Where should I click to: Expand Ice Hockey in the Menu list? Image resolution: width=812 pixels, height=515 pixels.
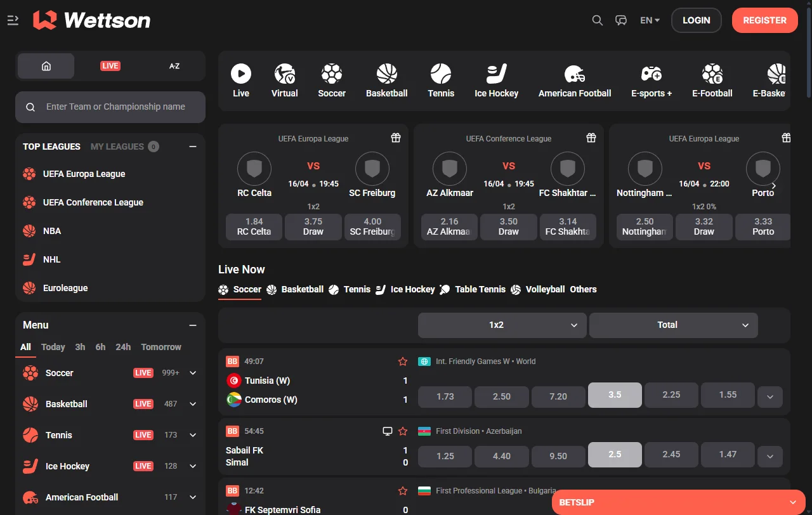[x=193, y=466]
